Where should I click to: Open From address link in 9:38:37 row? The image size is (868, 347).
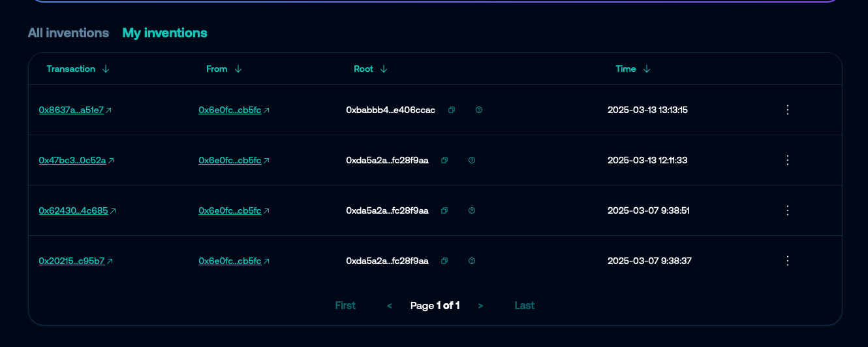[230, 261]
